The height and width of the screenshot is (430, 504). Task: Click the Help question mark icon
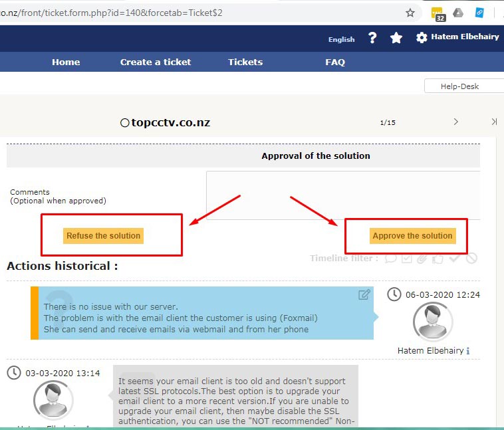(372, 38)
